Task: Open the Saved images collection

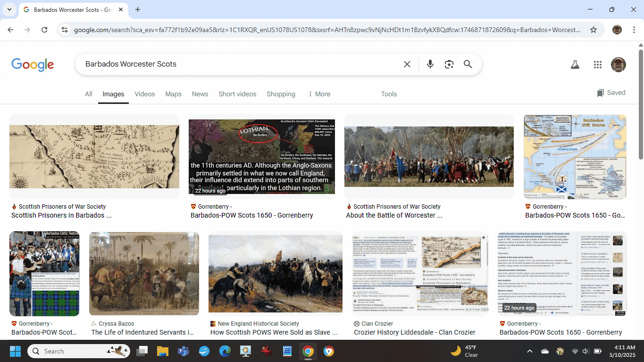Action: (x=611, y=93)
